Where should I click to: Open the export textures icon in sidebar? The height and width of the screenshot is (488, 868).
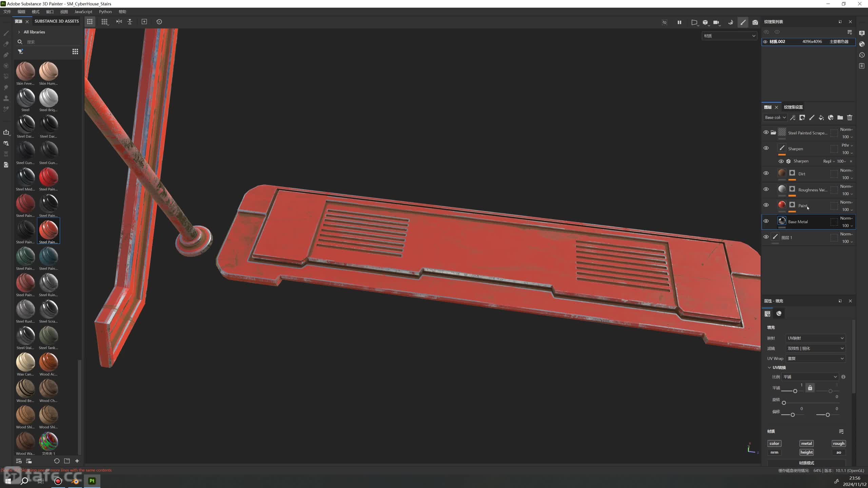[6, 132]
